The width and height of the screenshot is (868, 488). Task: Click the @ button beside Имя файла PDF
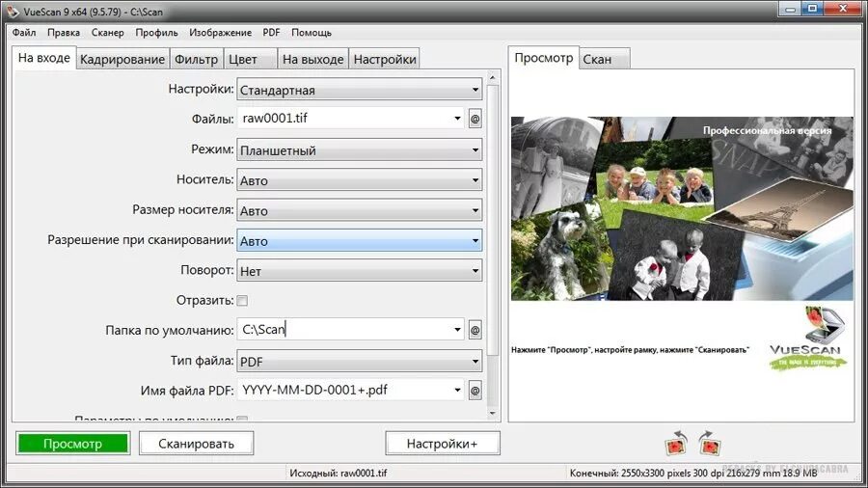coord(475,391)
